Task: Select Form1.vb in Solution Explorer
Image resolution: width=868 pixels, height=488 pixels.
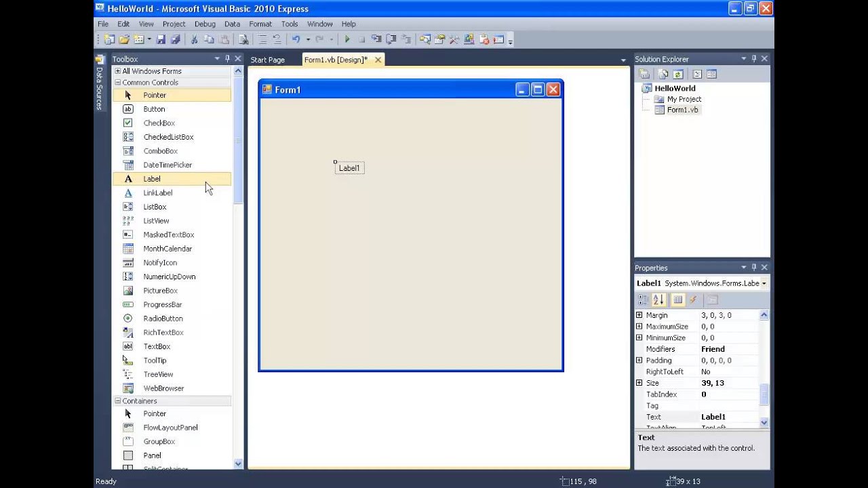Action: 682,110
